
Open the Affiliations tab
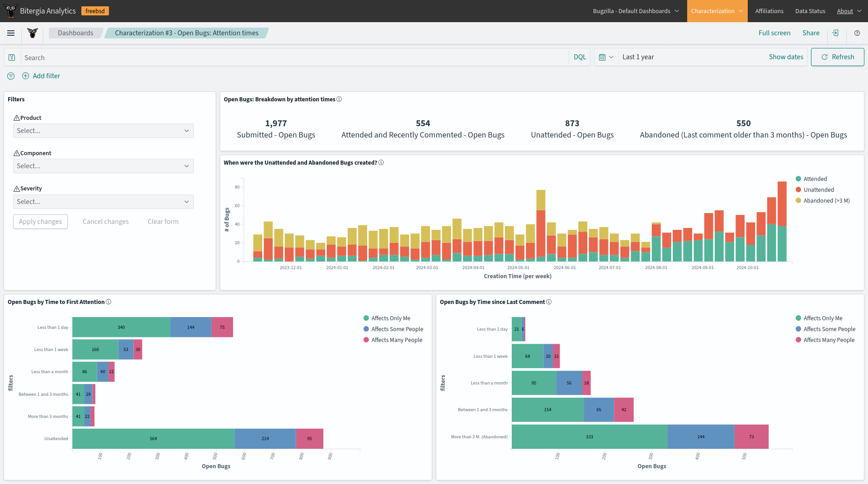[x=769, y=11]
